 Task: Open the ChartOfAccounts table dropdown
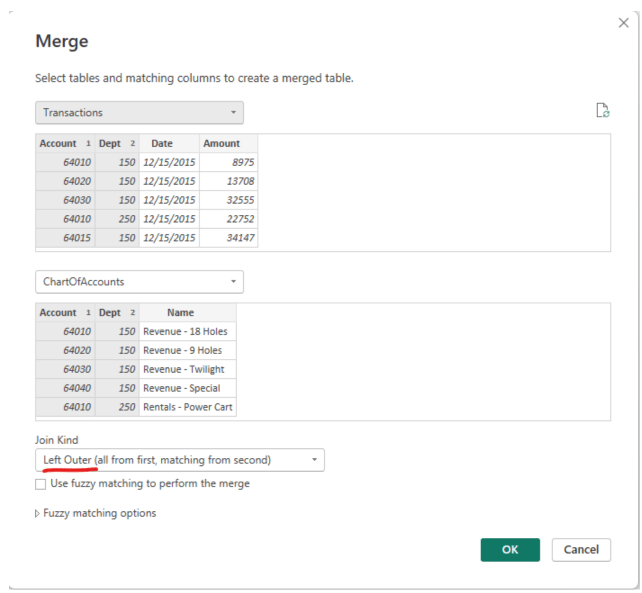coord(139,282)
